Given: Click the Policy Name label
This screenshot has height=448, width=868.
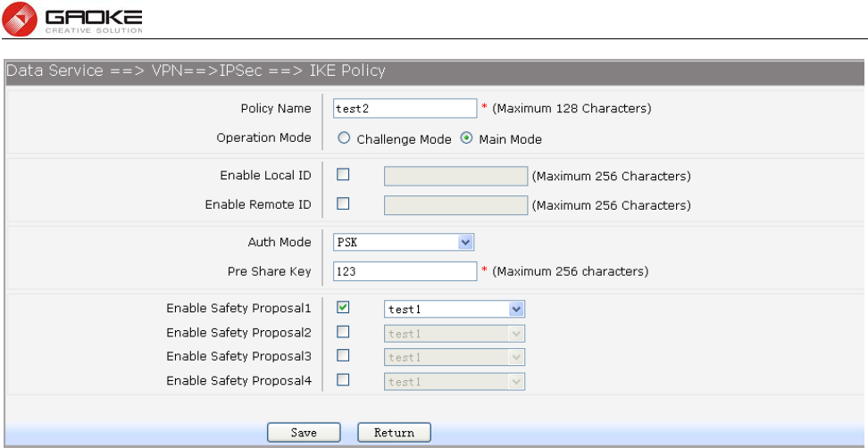Looking at the screenshot, I should (276, 108).
